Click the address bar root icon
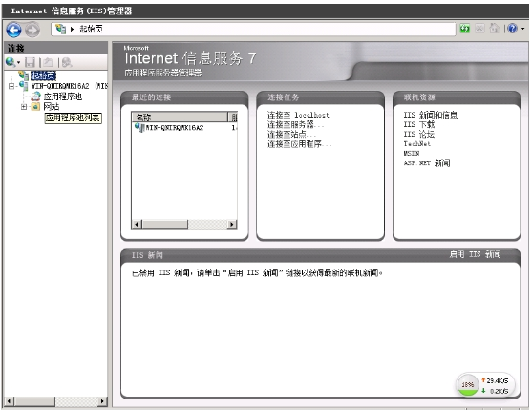This screenshot has height=410, width=532. pyautogui.click(x=61, y=29)
